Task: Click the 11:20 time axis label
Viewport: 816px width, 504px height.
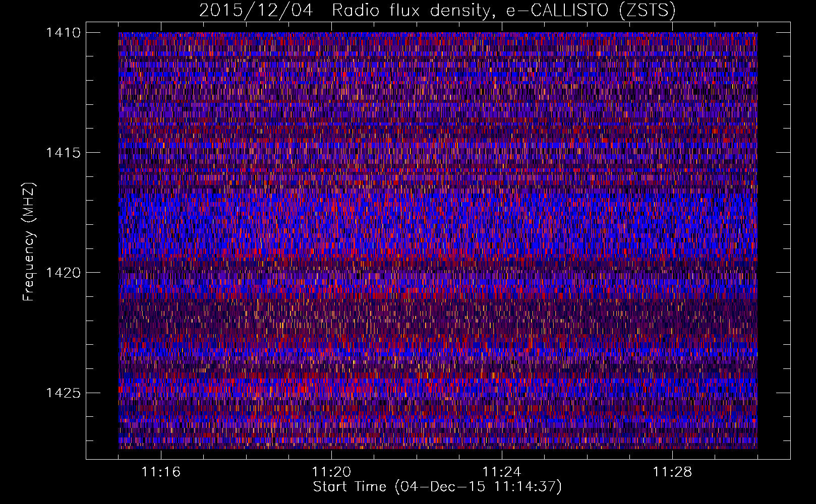Action: (x=331, y=472)
